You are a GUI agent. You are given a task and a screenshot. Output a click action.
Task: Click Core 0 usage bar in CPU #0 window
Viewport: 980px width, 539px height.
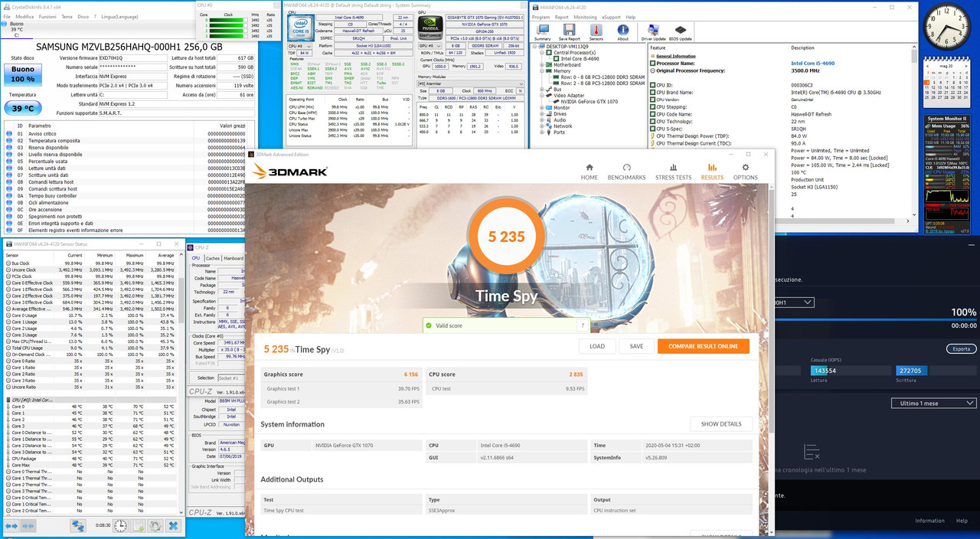click(x=227, y=19)
